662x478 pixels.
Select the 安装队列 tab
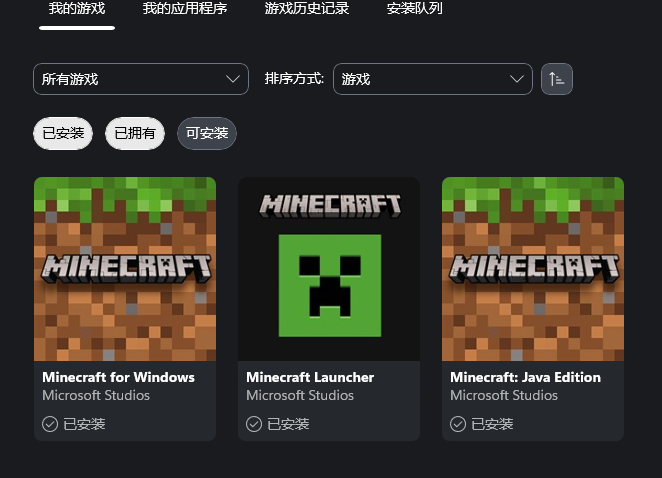click(x=414, y=9)
